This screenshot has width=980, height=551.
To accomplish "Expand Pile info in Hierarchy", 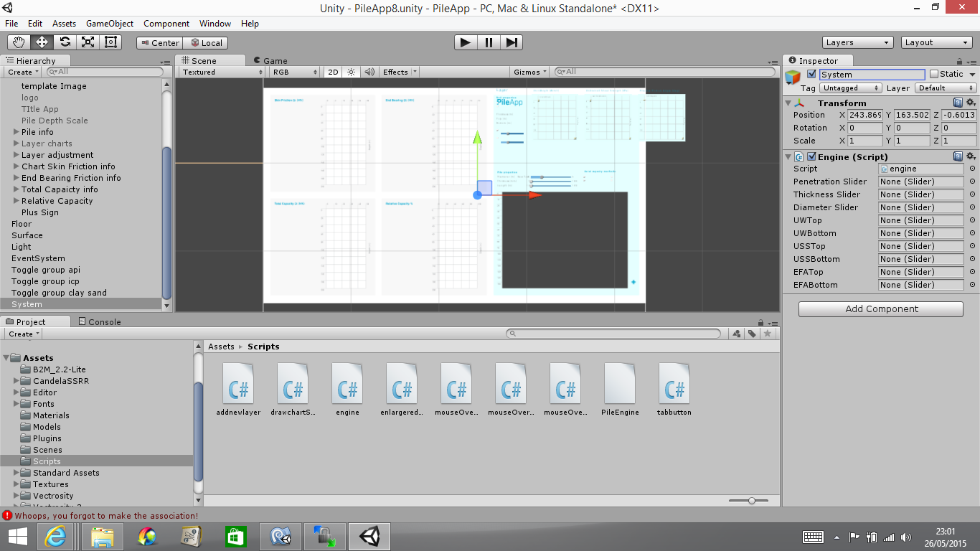I will tap(17, 132).
